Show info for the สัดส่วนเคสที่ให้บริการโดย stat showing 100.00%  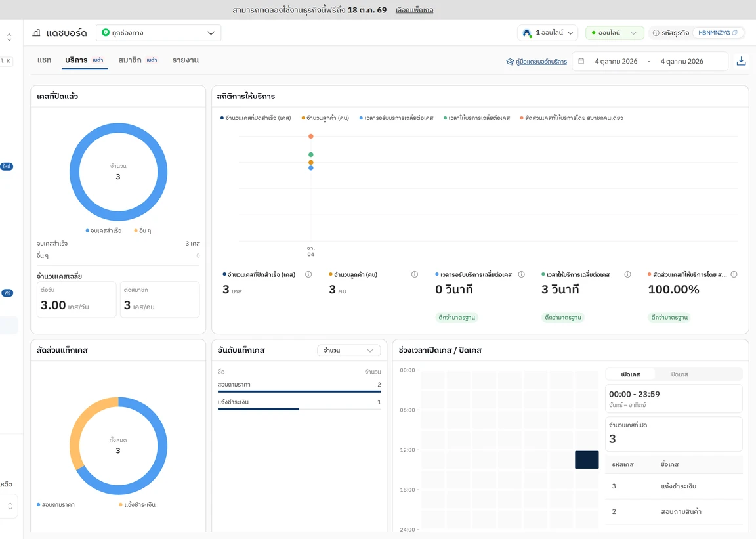click(x=734, y=274)
